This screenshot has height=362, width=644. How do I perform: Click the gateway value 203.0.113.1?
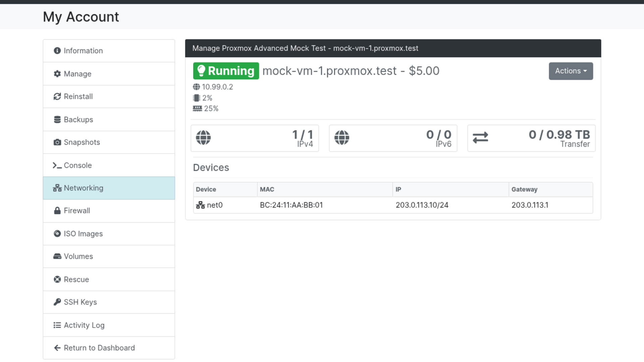530,205
